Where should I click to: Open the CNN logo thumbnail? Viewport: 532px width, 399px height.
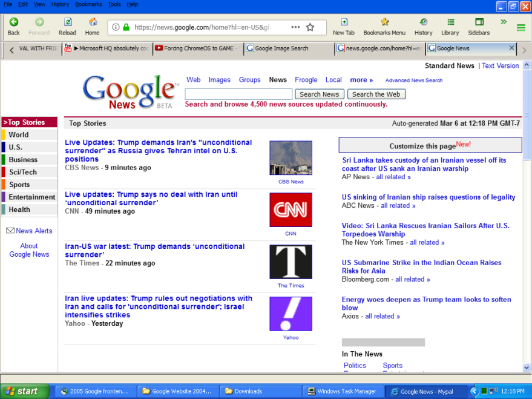[291, 209]
